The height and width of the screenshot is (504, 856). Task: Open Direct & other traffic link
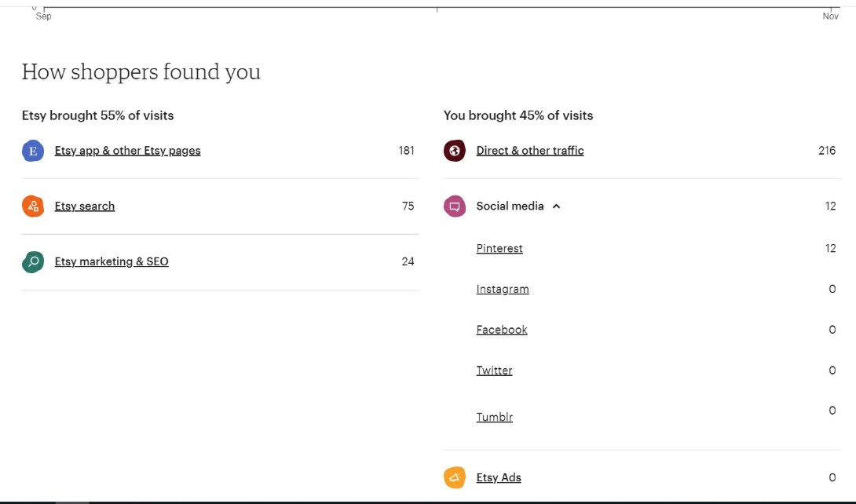[x=530, y=151]
